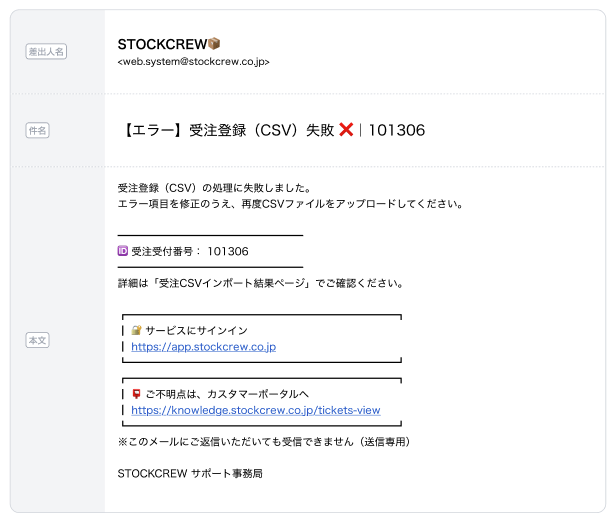Click the subject text 【エラー】受注登録（CSV）失敗
The width and height of the screenshot is (615, 527).
227,130
